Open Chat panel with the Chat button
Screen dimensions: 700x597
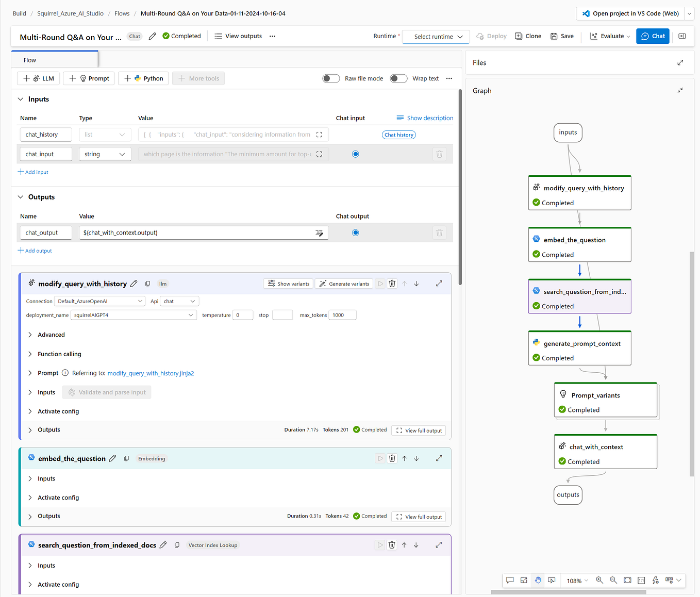click(652, 36)
